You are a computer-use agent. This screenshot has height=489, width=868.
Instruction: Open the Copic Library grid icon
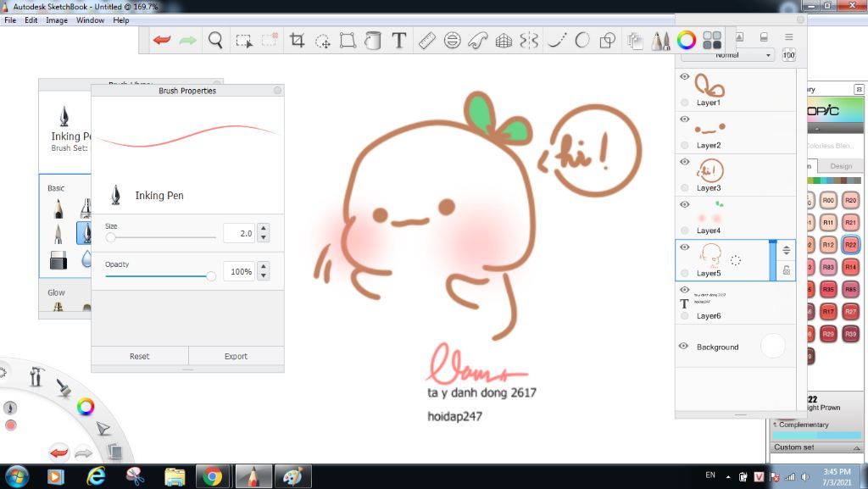click(712, 41)
